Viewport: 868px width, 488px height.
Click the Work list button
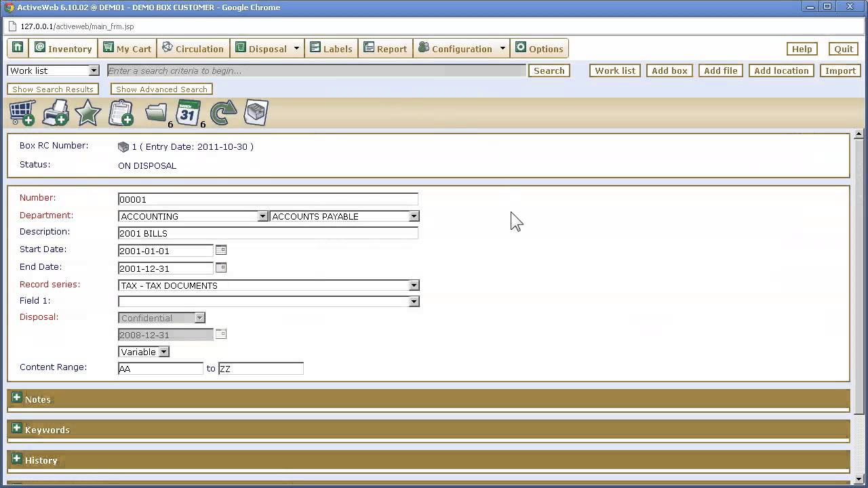pos(615,70)
